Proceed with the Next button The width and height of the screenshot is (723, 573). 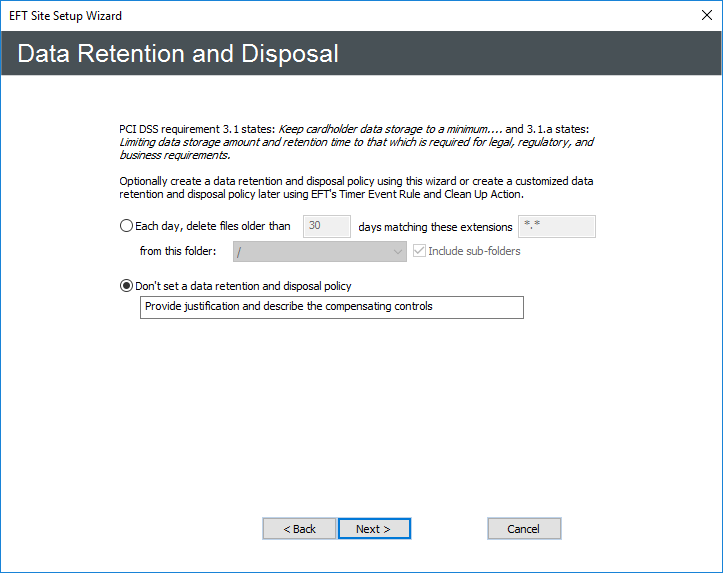pos(374,529)
